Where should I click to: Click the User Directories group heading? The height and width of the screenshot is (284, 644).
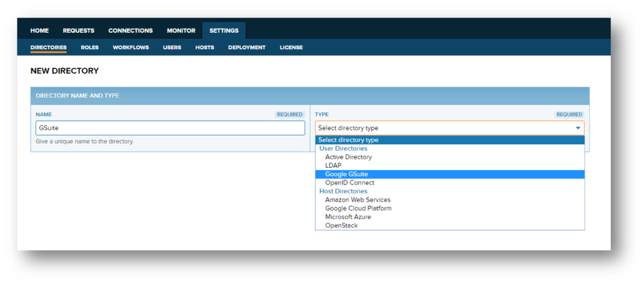pyautogui.click(x=343, y=149)
